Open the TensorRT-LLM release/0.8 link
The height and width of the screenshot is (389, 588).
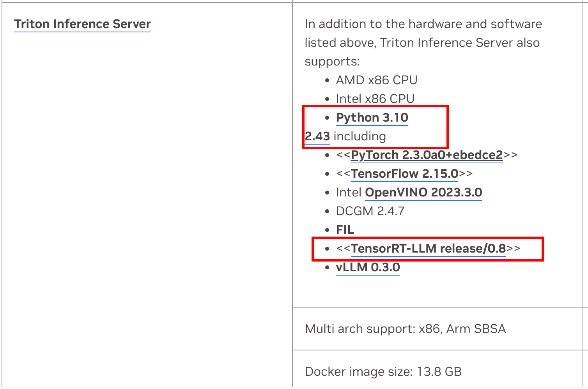[x=428, y=249]
